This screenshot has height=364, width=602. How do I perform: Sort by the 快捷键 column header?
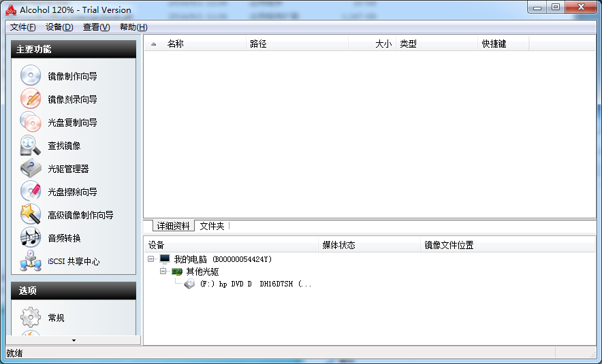(504, 44)
